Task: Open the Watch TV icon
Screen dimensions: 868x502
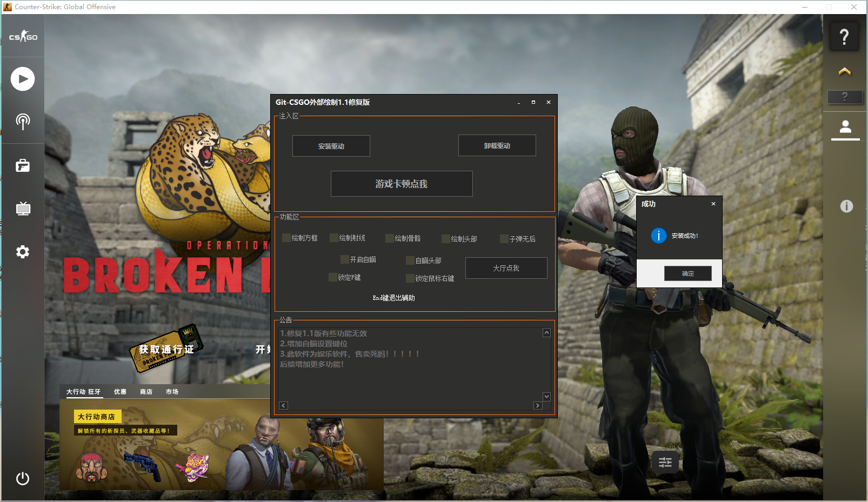Action: tap(22, 209)
